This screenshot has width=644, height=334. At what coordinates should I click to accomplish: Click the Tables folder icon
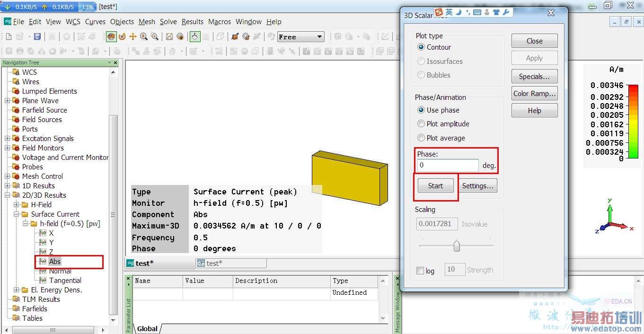(x=16, y=318)
